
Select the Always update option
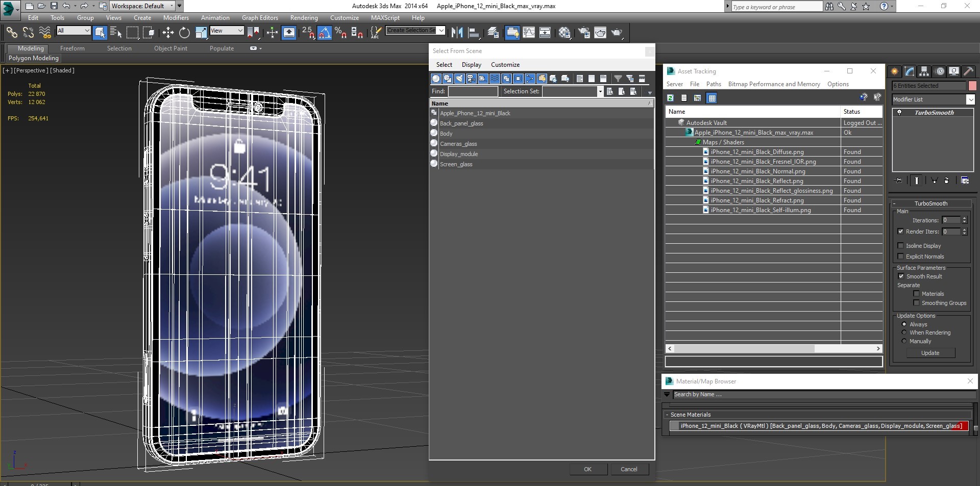coord(904,324)
